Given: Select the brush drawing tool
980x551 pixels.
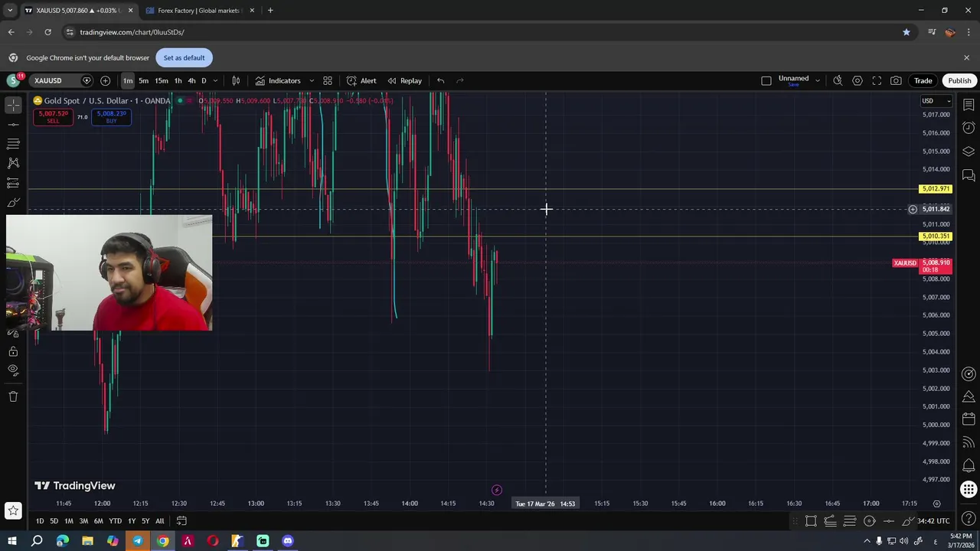Looking at the screenshot, I should tap(13, 203).
